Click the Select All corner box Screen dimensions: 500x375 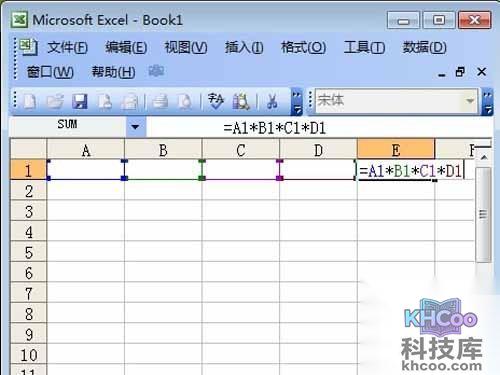coord(29,149)
